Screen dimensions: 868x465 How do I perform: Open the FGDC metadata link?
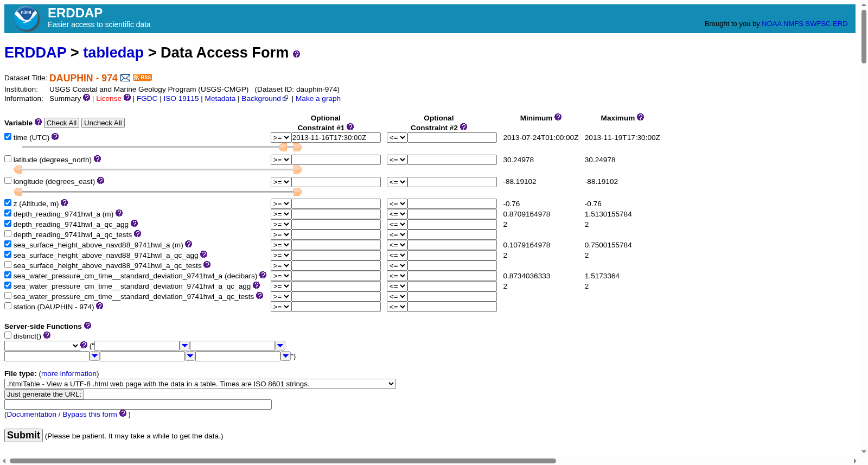click(147, 99)
